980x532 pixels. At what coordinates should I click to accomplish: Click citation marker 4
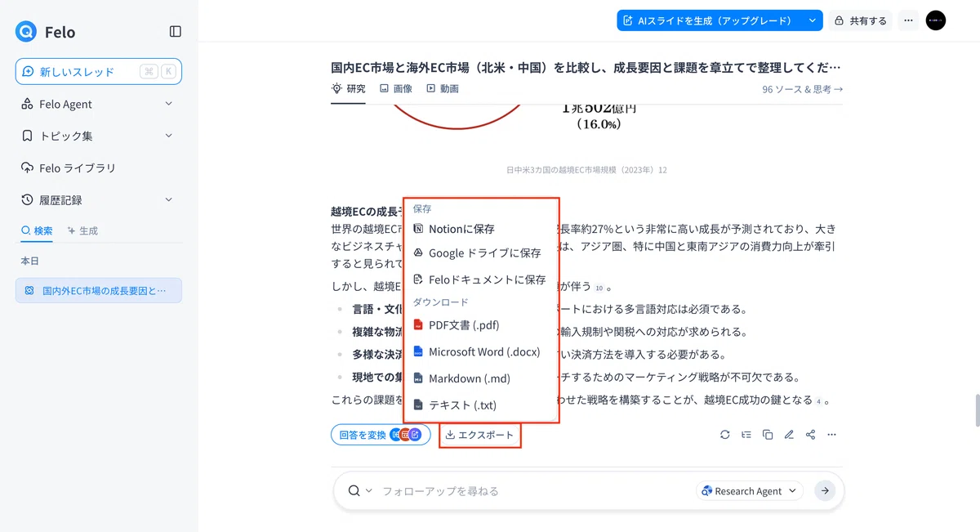pos(818,401)
